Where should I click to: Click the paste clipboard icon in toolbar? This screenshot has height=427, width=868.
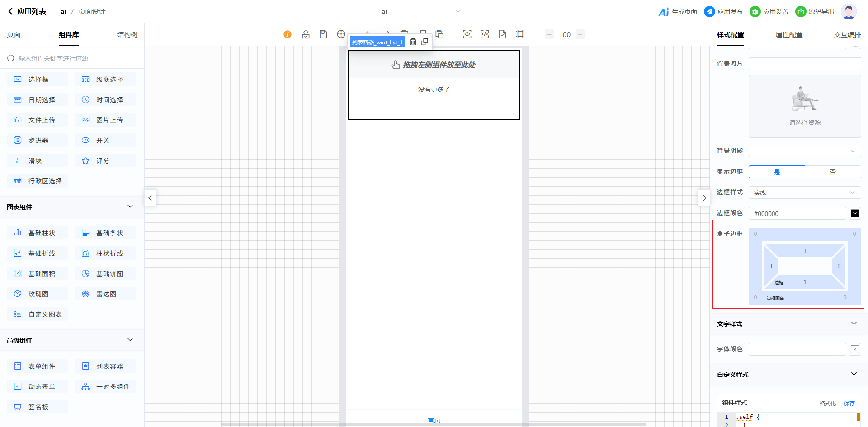tap(439, 34)
